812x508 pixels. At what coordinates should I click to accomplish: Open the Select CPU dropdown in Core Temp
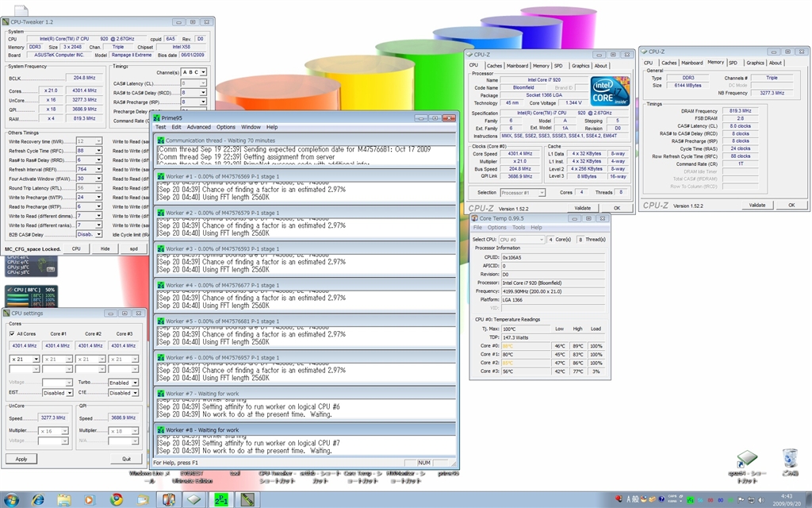pos(523,239)
